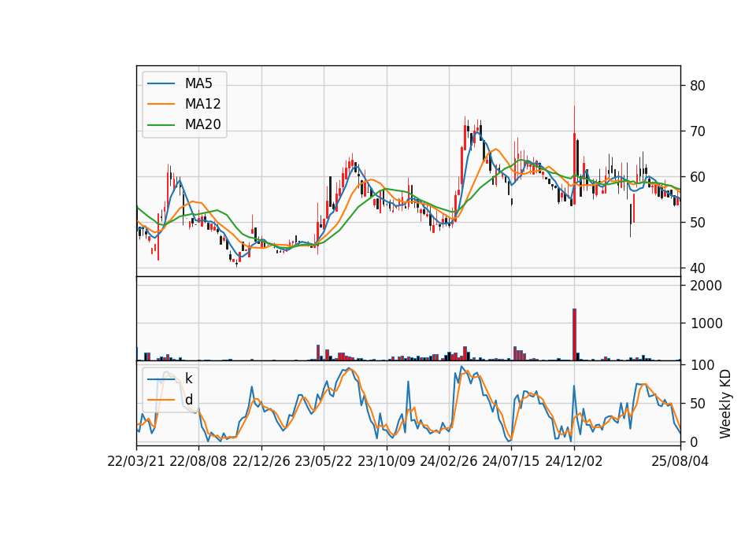This screenshot has height=543, width=756.
Task: Click the 23/05/22 date axis label
Action: pos(324,461)
